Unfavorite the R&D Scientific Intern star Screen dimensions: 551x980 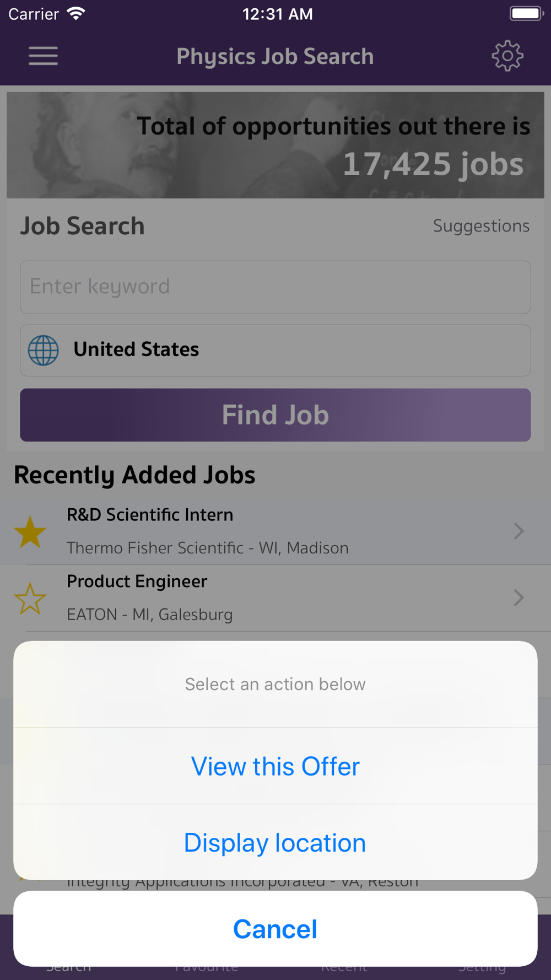pyautogui.click(x=30, y=532)
